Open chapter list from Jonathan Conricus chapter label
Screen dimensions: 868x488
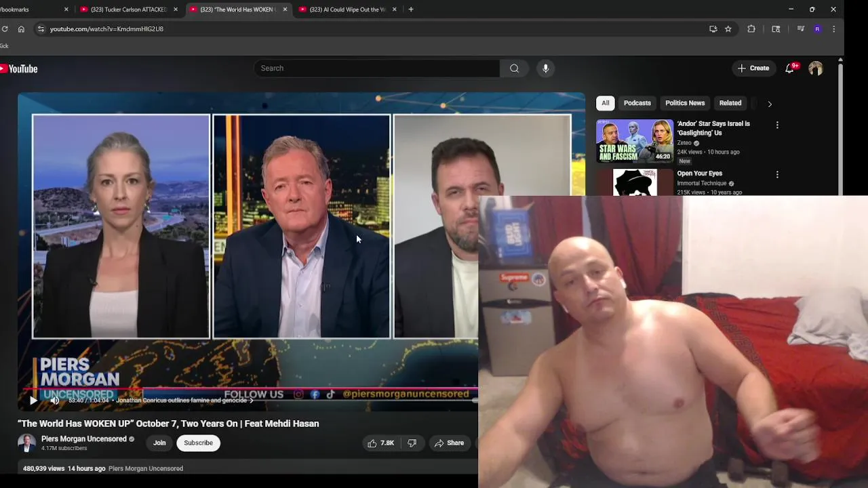184,401
